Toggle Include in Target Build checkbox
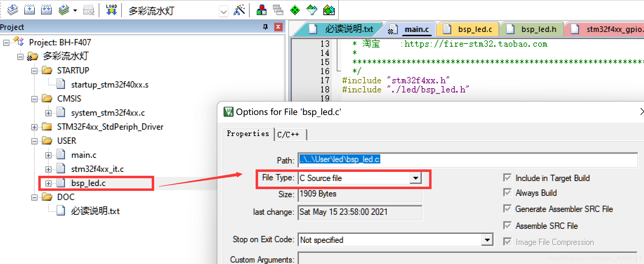The image size is (644, 264). (x=507, y=178)
